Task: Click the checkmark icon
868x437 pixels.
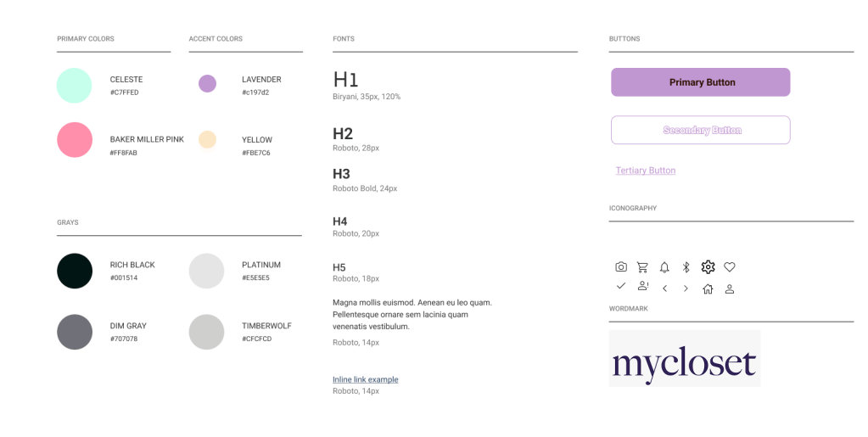Action: point(621,286)
